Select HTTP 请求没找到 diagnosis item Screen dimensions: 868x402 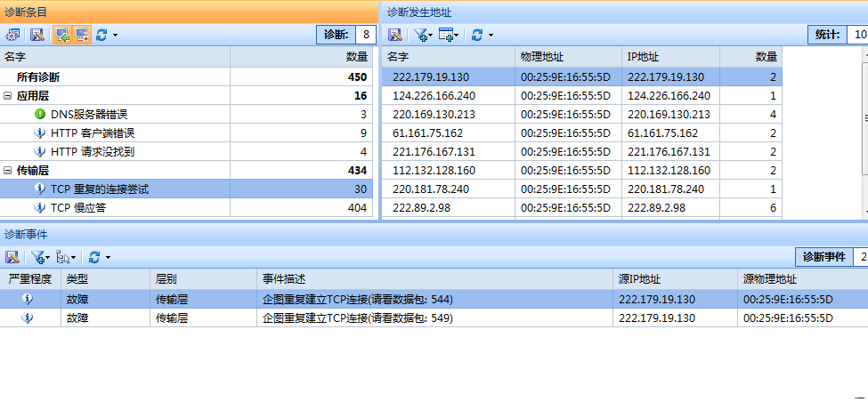pos(186,151)
